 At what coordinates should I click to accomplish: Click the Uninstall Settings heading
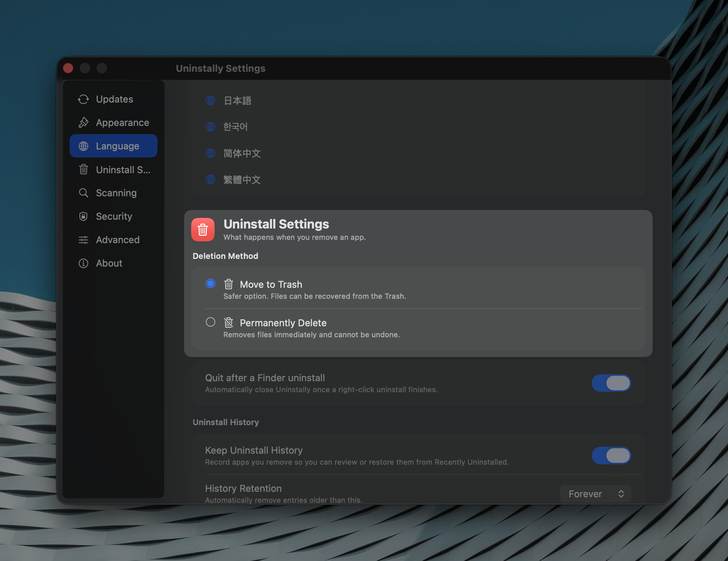pos(276,224)
